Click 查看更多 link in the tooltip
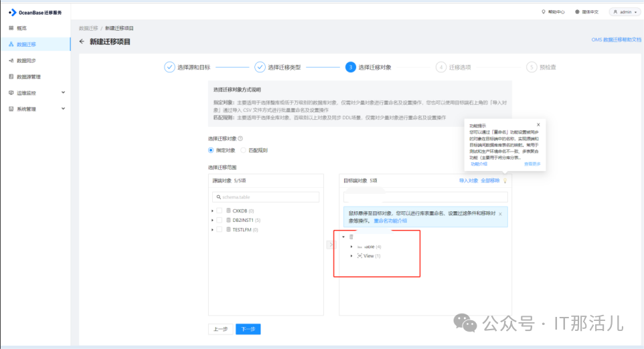 532,164
